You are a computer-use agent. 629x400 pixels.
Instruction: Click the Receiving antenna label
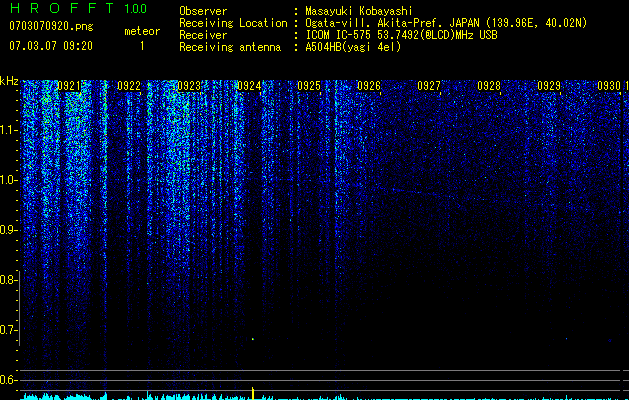(x=230, y=47)
